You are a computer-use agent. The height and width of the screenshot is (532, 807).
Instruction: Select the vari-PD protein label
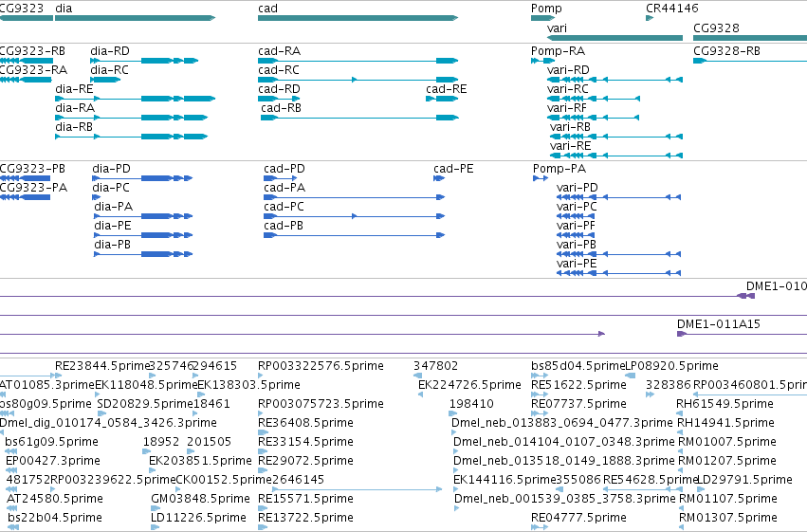tap(578, 188)
